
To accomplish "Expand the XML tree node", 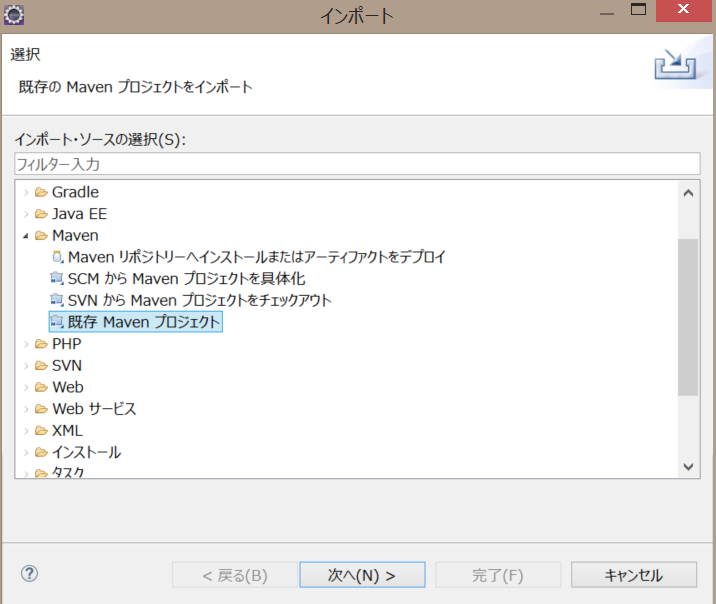I will pos(26,431).
